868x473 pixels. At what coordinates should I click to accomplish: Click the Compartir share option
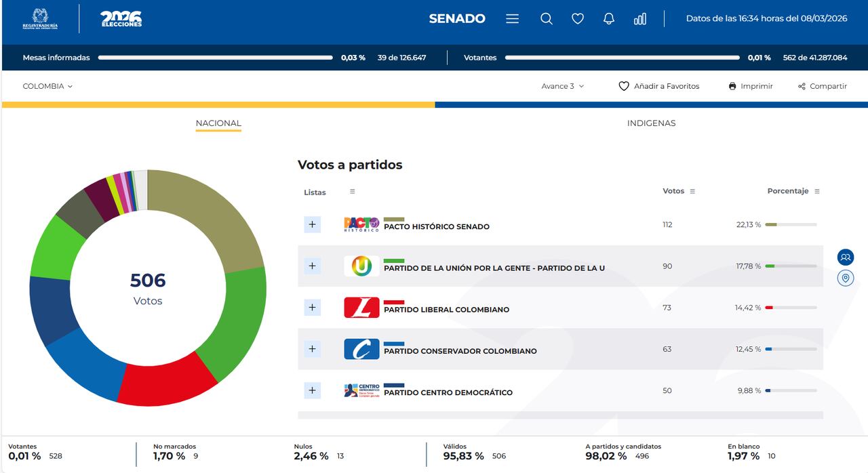822,86
